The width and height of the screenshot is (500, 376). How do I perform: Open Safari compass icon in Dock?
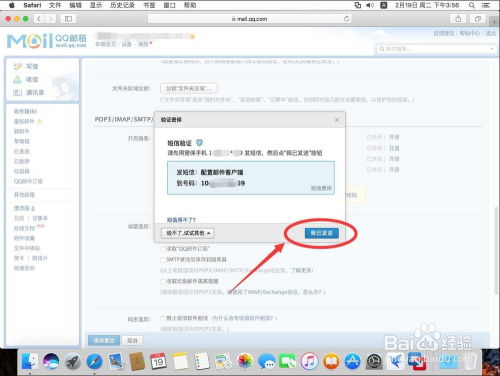point(94,362)
